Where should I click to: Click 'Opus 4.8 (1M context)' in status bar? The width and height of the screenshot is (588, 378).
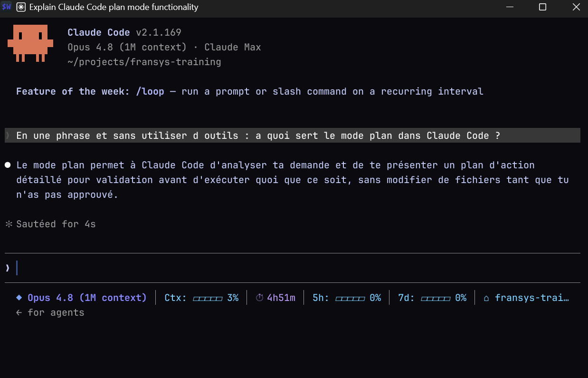tap(87, 298)
